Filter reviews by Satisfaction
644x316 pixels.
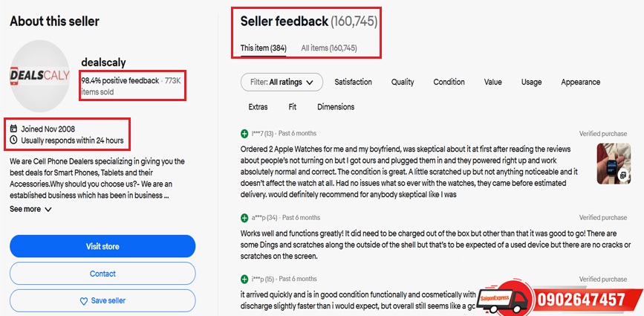(x=353, y=83)
